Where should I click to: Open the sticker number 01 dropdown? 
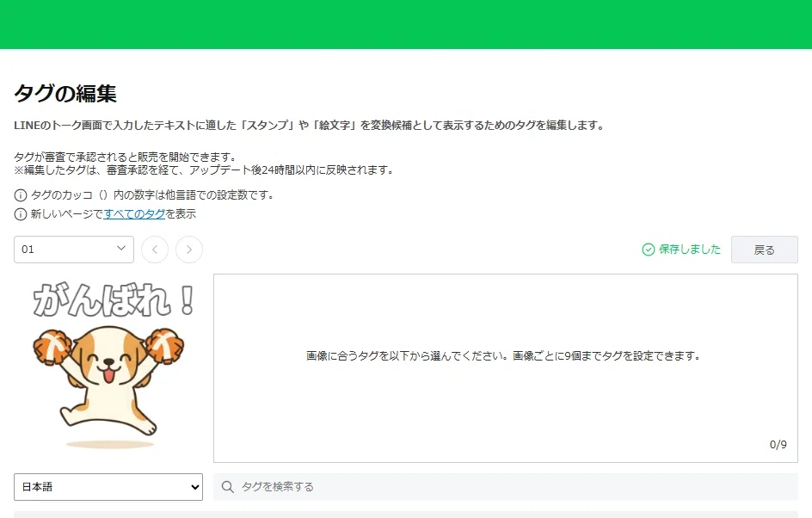[x=73, y=250]
